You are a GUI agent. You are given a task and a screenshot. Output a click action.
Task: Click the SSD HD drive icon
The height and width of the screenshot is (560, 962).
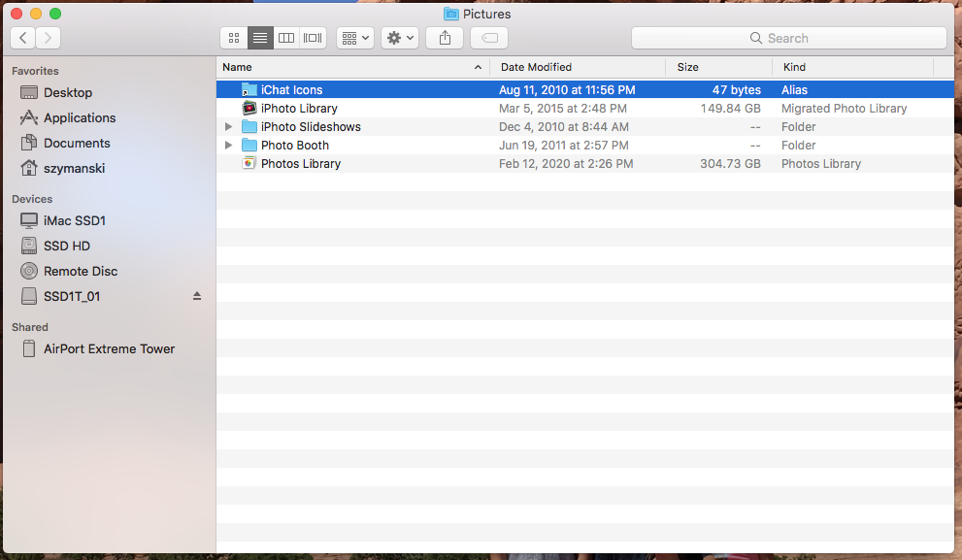coord(29,246)
